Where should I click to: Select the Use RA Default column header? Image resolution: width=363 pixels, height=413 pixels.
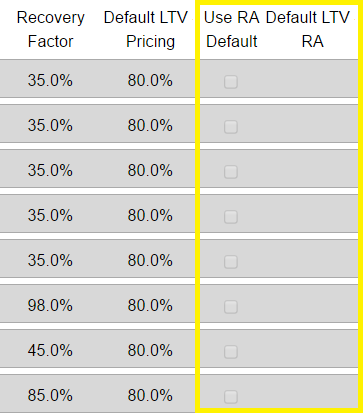pyautogui.click(x=232, y=29)
